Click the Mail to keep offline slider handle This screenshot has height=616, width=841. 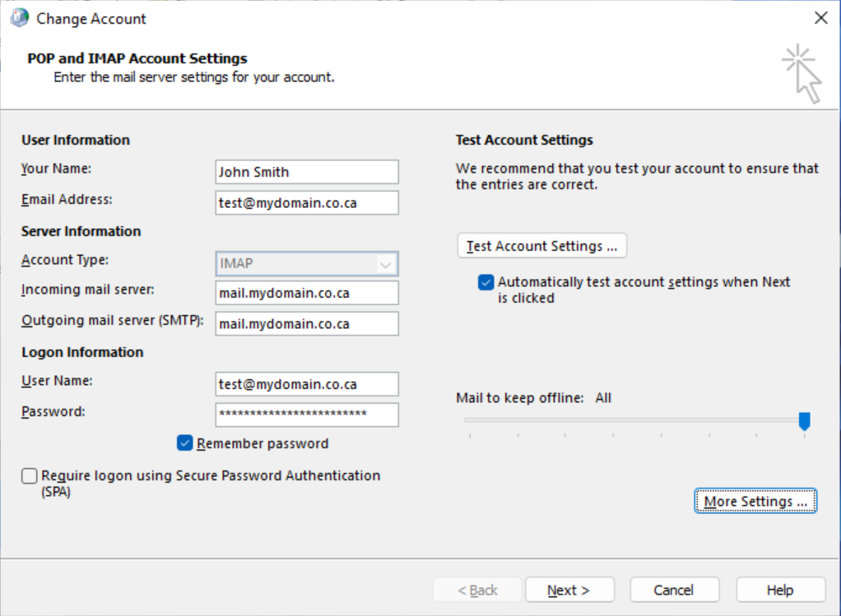pos(804,421)
